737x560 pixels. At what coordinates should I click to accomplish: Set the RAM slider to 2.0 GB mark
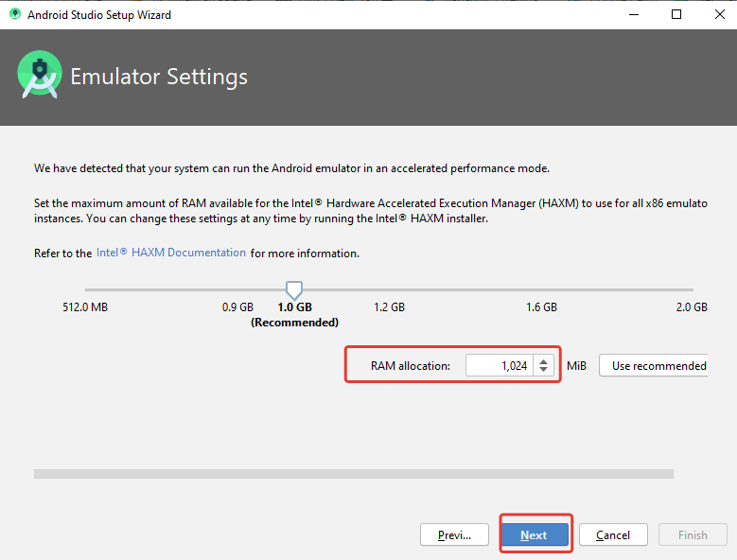click(693, 289)
